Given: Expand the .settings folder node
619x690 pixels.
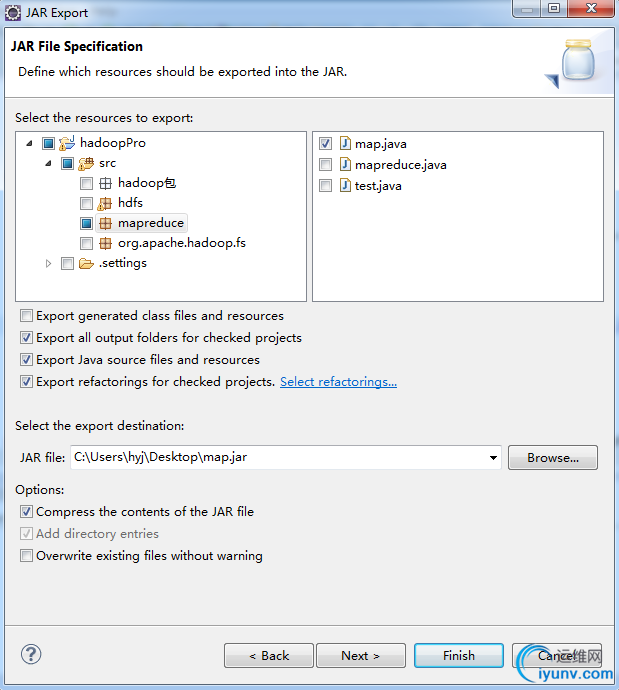Looking at the screenshot, I should (48, 263).
